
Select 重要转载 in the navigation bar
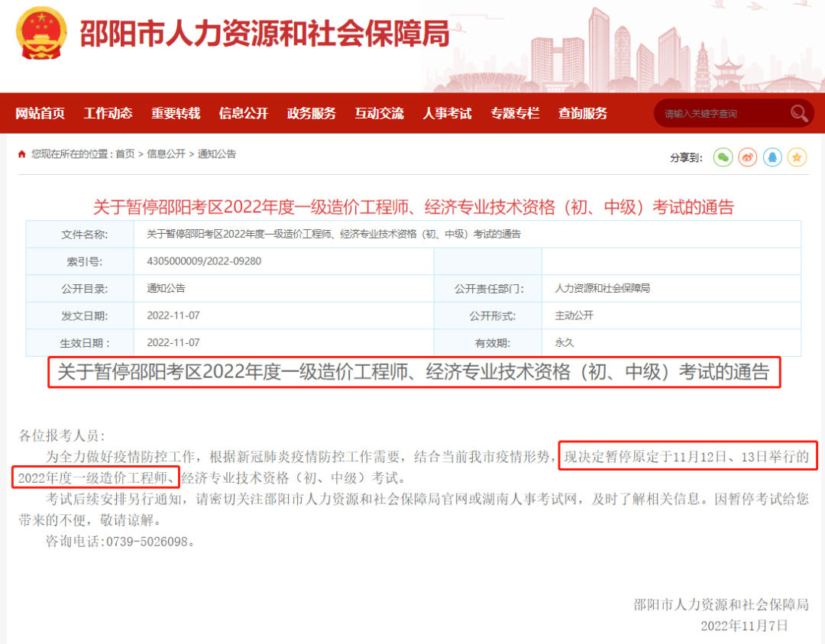point(176,114)
